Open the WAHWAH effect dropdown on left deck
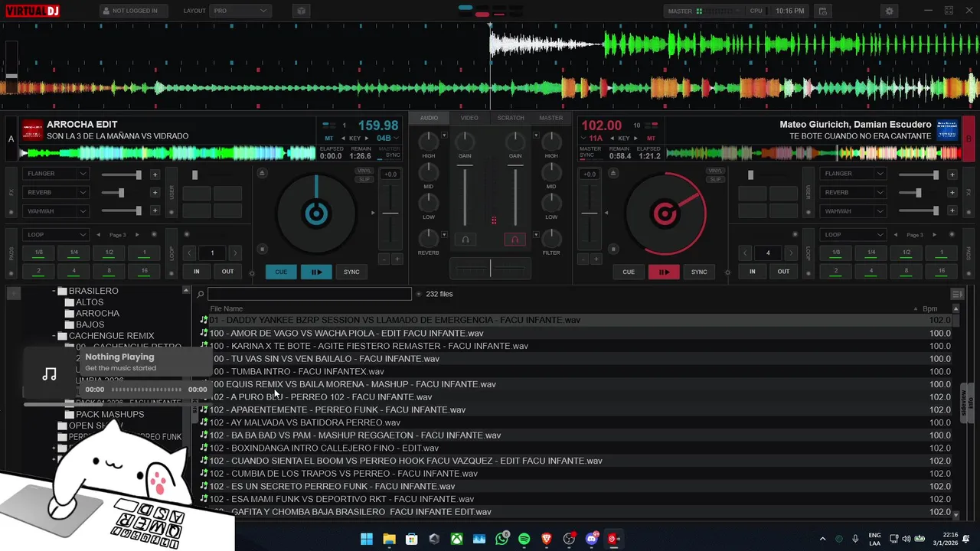This screenshot has height=551, width=980. tap(57, 211)
